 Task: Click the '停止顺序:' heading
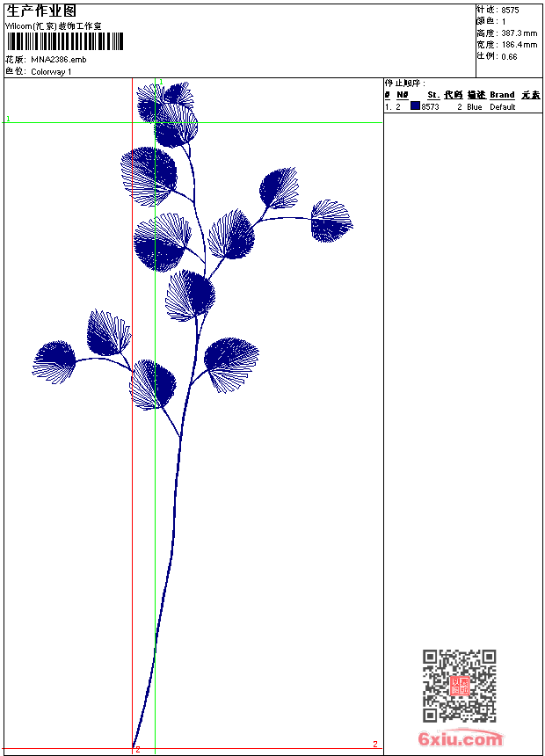[x=405, y=84]
